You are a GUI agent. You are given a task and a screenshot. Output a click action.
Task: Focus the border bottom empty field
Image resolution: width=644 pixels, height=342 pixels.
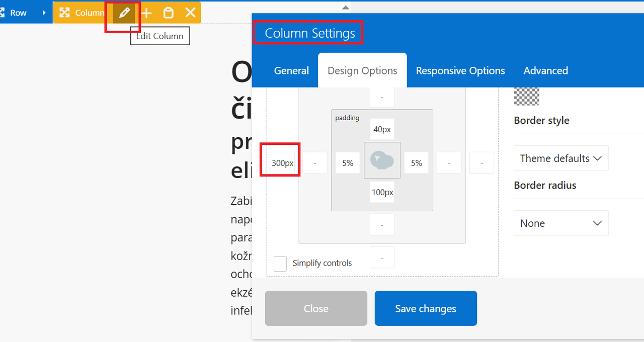coord(382,225)
